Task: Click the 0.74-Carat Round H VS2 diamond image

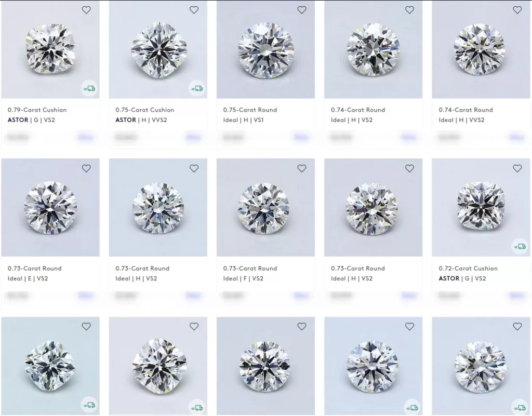Action: point(373,49)
